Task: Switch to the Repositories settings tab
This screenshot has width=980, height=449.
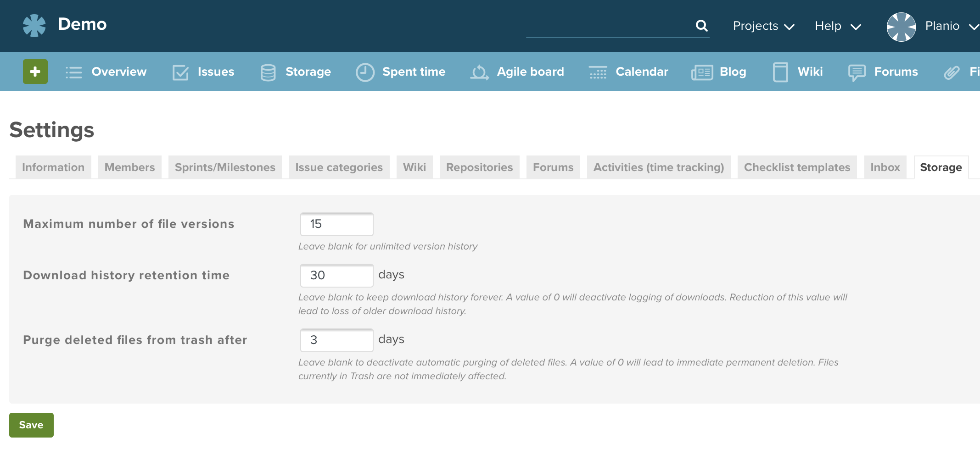Action: click(479, 167)
